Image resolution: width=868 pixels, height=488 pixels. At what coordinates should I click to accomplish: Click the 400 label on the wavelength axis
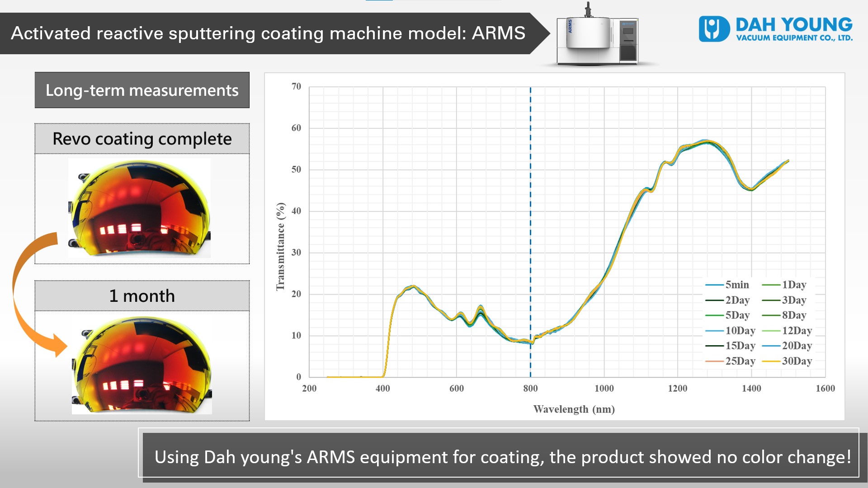[x=383, y=388]
